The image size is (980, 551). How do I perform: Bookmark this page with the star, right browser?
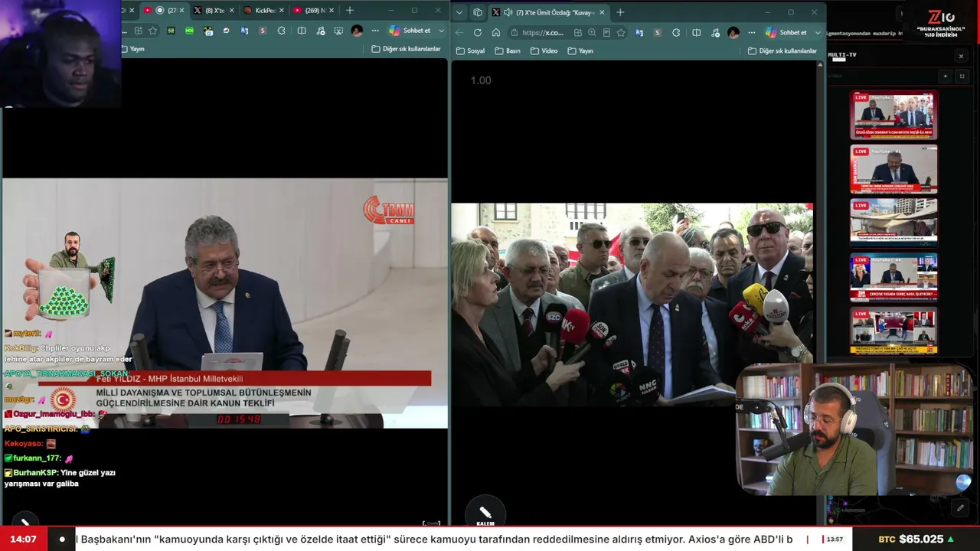click(x=621, y=33)
